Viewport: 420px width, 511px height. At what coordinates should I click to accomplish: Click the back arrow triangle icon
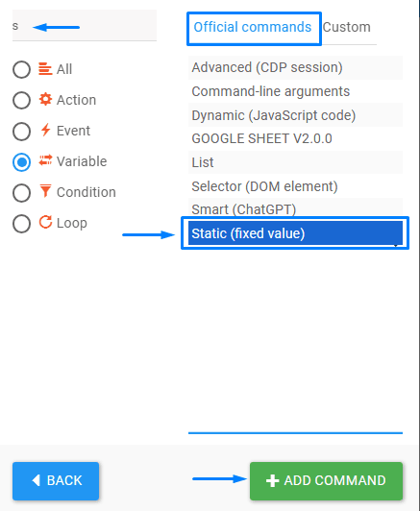37,480
